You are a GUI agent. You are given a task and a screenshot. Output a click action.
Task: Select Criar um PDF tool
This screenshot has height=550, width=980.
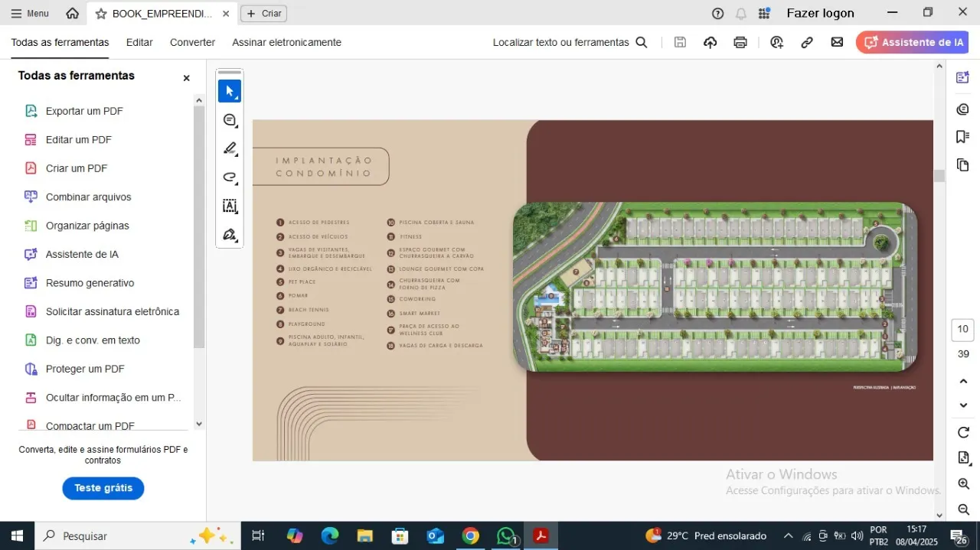tap(77, 168)
